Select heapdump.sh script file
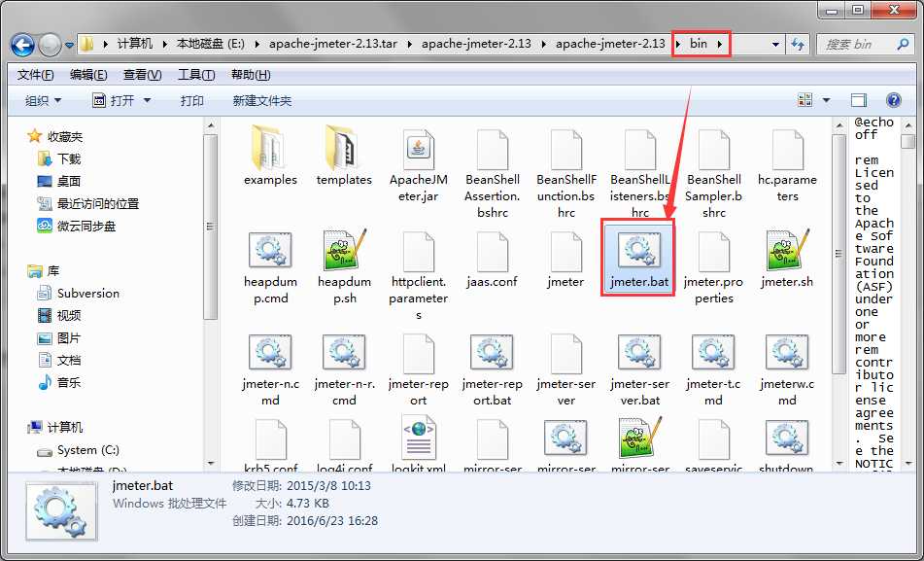Image resolution: width=924 pixels, height=561 pixels. click(x=345, y=267)
